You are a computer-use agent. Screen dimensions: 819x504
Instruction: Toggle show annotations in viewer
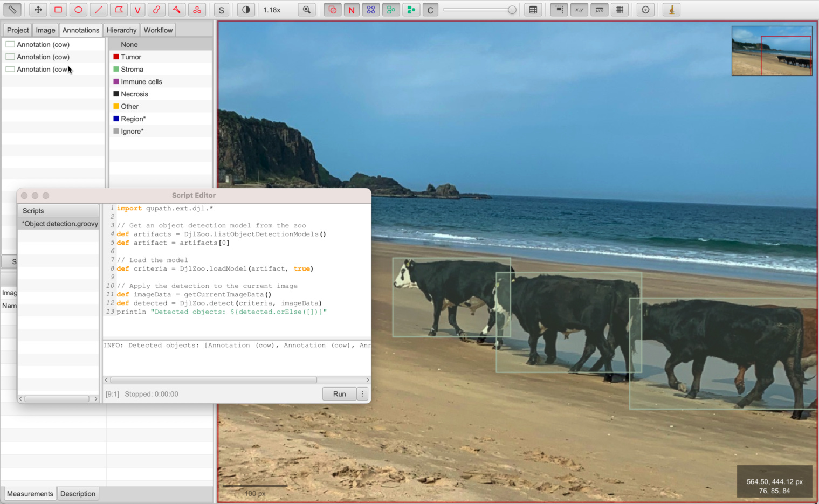point(332,10)
